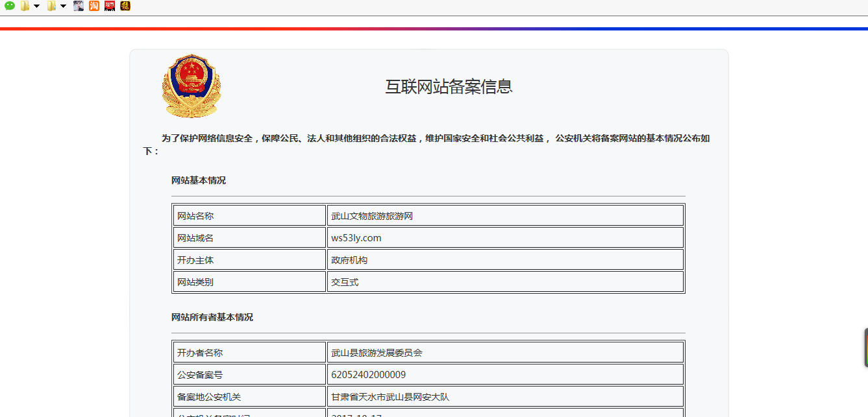
Task: Open the green WeChat bookmark
Action: tap(9, 6)
